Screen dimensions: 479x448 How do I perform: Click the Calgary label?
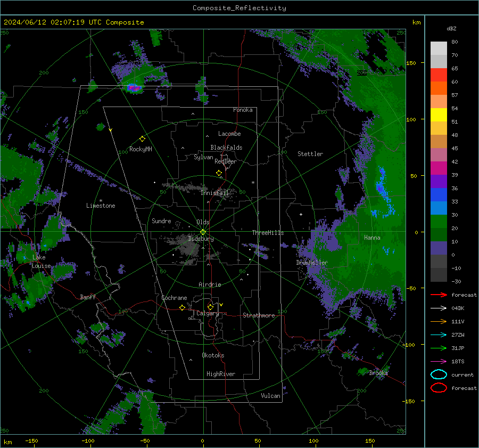point(208,313)
